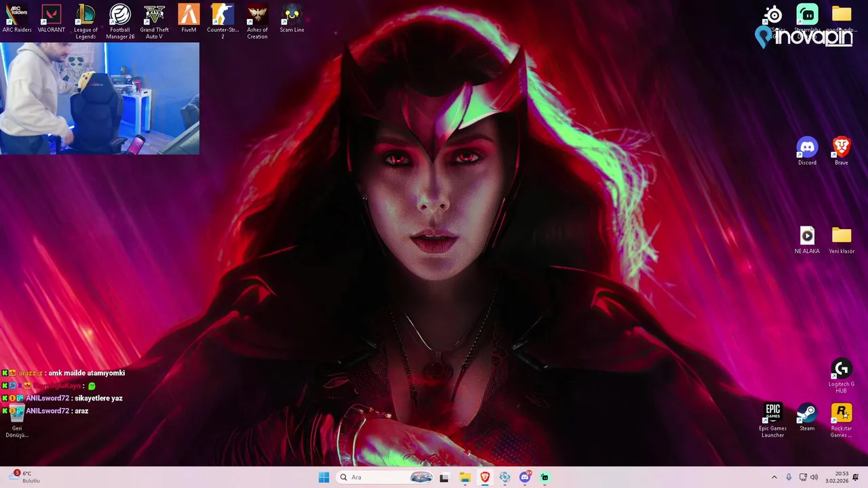The image size is (868, 488).
Task: Launch the FiveM desktop shortcut
Action: pos(189,18)
